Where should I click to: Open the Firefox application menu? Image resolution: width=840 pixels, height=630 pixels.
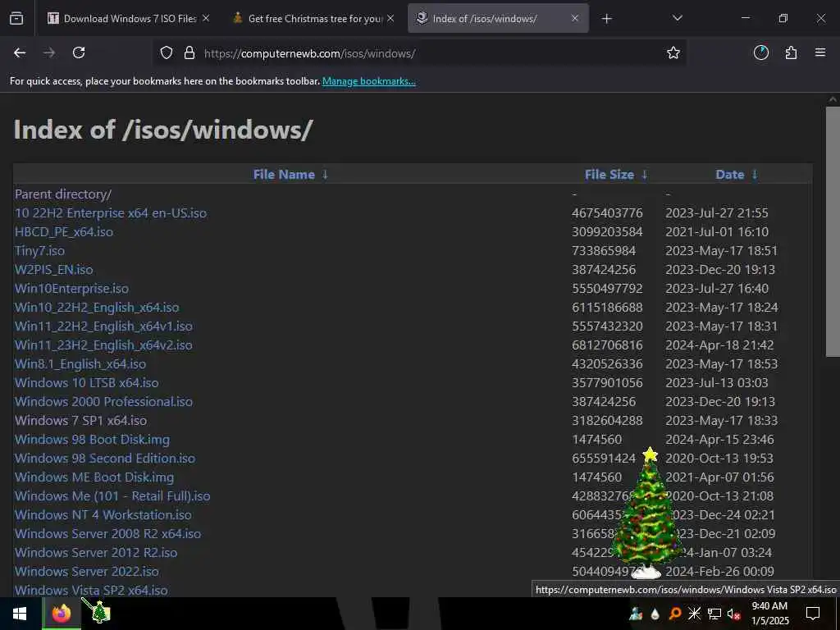pos(820,52)
